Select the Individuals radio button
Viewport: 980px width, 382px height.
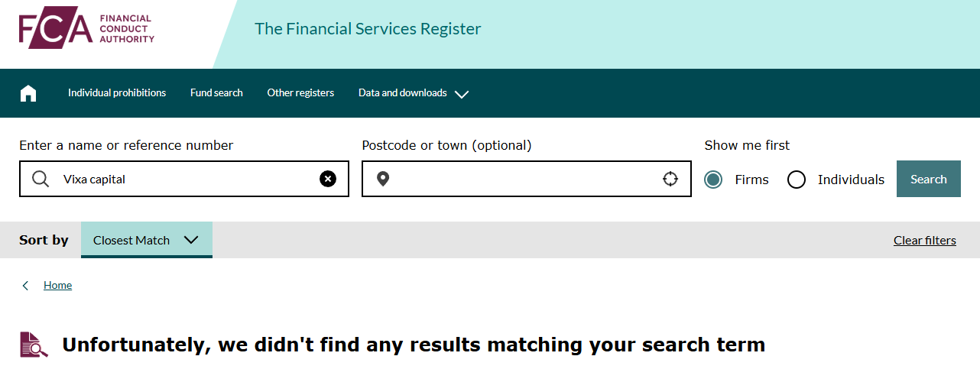797,180
